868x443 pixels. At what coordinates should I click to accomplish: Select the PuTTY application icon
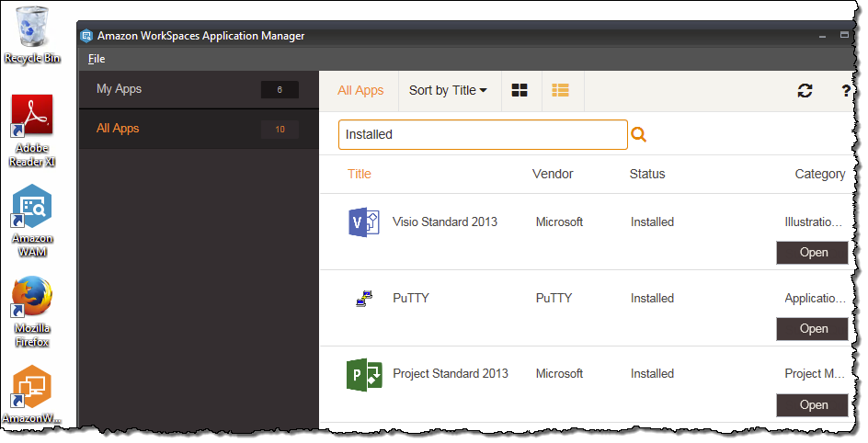point(364,298)
